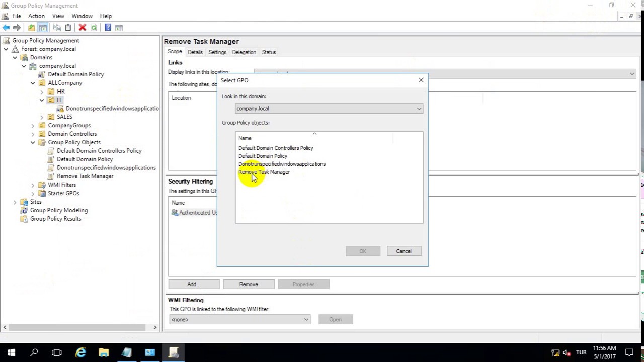Click the Forward arrow in the toolbar

coord(17,28)
